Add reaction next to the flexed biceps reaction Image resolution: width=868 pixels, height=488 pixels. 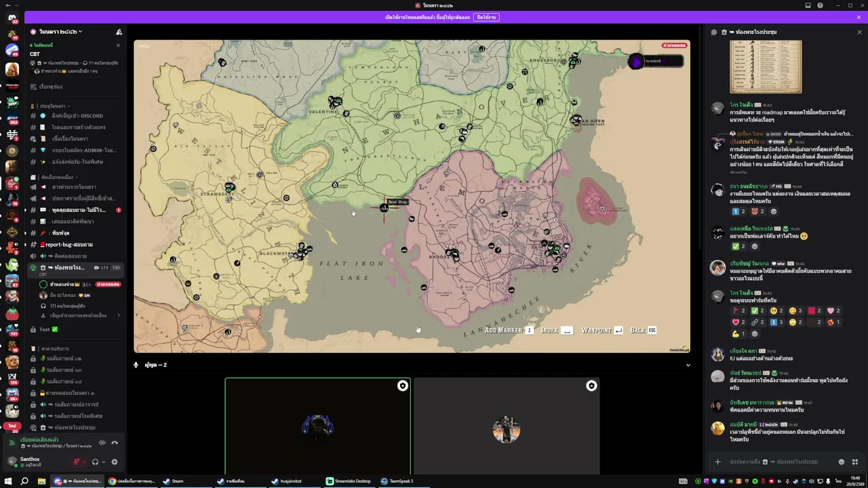click(755, 334)
